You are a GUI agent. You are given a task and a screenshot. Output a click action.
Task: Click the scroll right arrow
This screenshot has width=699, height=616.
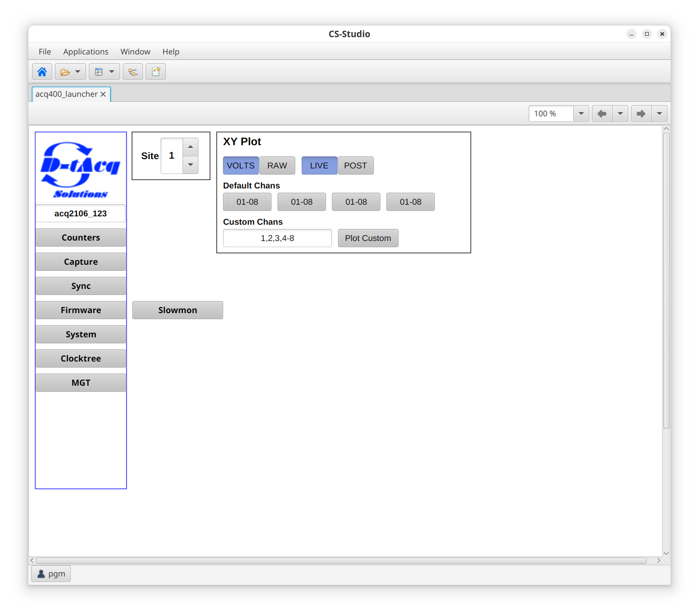(659, 561)
